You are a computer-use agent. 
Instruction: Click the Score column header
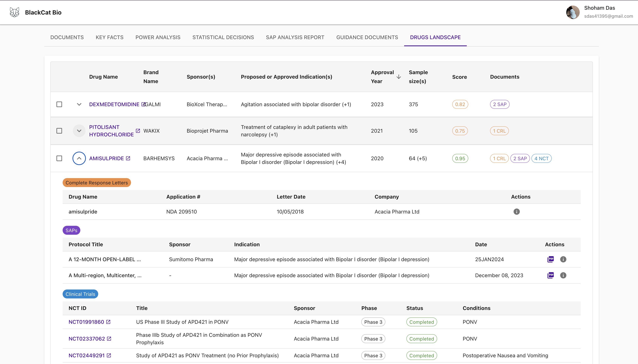459,77
